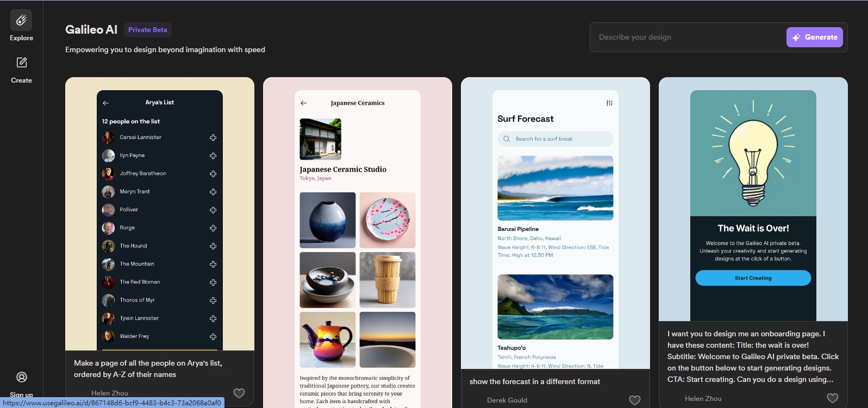Click the plus icon beside Tywin Lannister

pyautogui.click(x=213, y=318)
